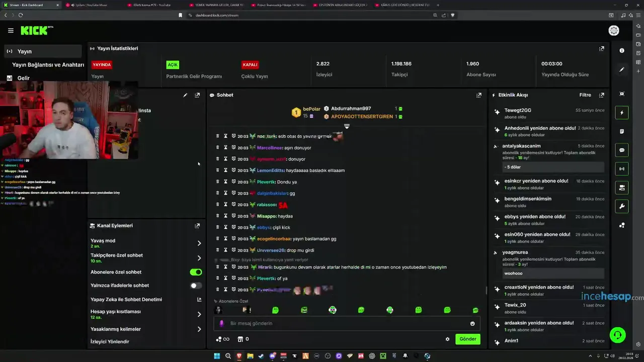Open the hamburger menu beside the Kick logo

11,31
